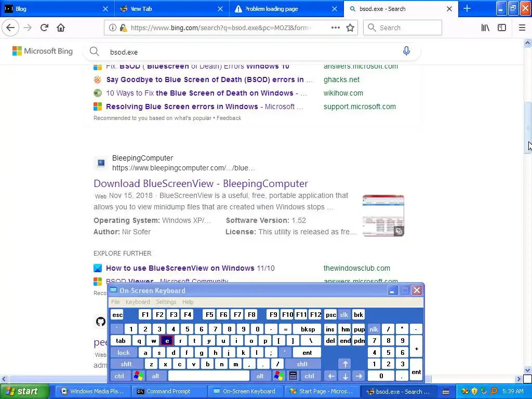The image size is (532, 399).
Task: Click the highlighted e key
Action: tap(167, 341)
